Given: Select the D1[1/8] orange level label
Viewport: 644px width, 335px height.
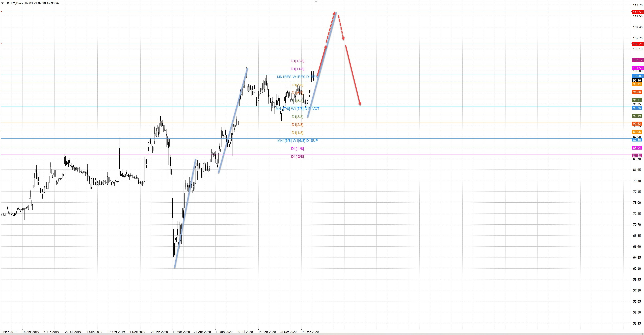Looking at the screenshot, I should point(297,133).
